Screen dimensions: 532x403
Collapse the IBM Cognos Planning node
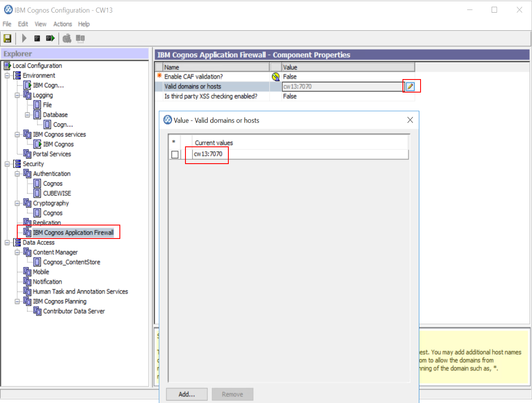point(17,301)
